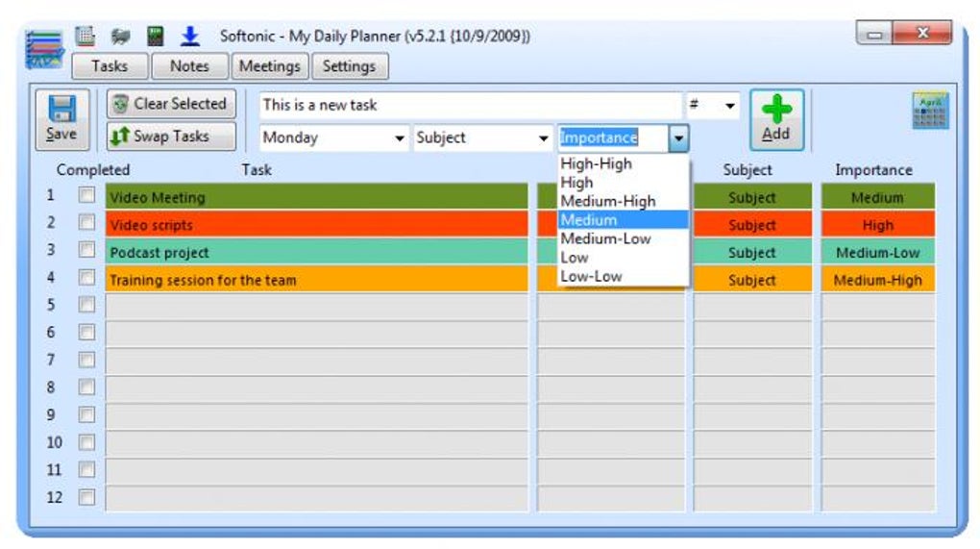980x549 pixels.
Task: Click the Subject column header
Action: tap(747, 169)
